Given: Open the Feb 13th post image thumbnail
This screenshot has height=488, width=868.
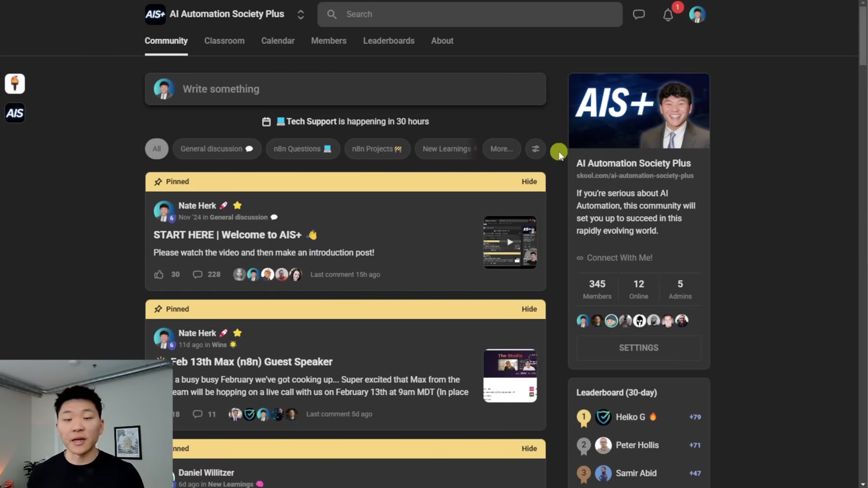Looking at the screenshot, I should click(x=510, y=376).
